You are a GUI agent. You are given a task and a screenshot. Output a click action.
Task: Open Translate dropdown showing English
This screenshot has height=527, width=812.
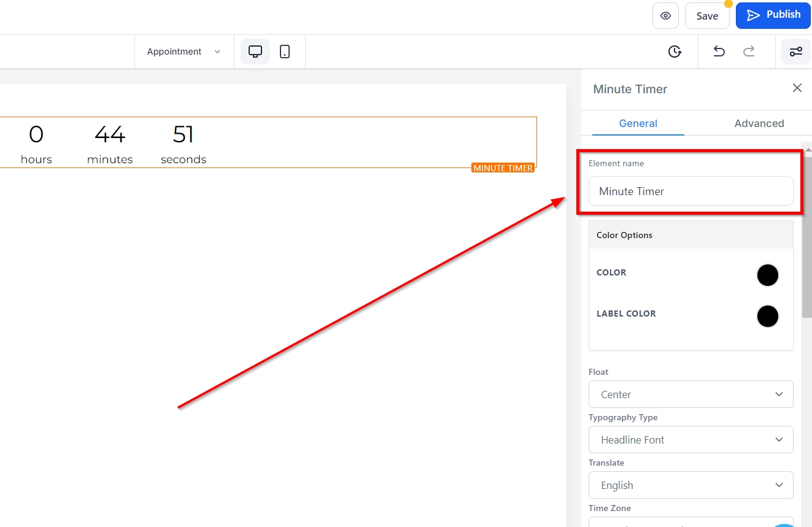[691, 485]
